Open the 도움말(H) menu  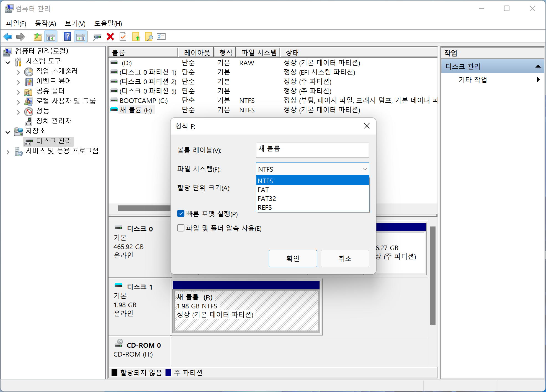click(x=108, y=23)
